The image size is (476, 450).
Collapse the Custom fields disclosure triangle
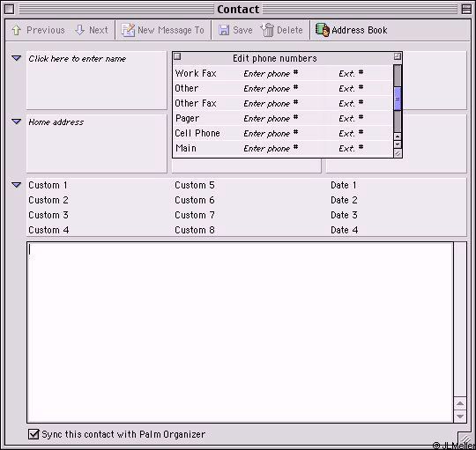(x=17, y=185)
